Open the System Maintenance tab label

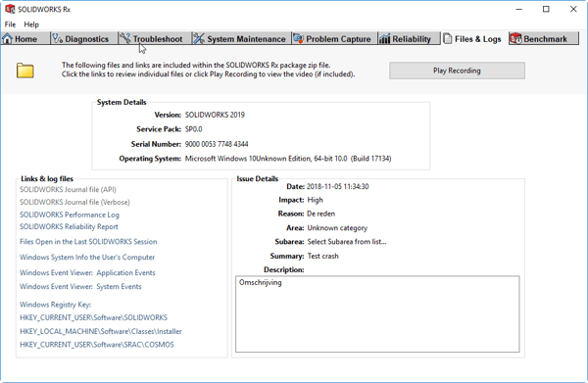pyautogui.click(x=246, y=39)
